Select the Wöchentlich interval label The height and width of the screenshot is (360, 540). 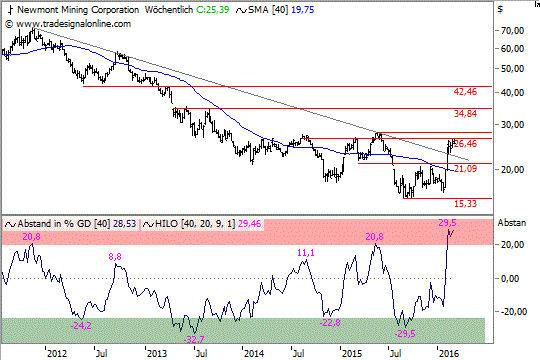169,10
